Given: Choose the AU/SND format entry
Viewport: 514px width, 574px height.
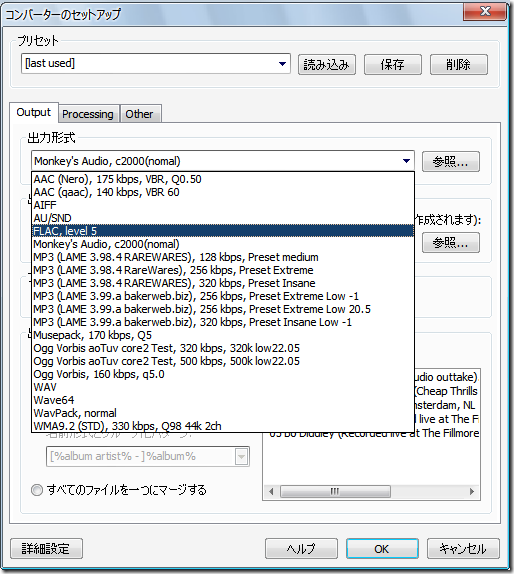Looking at the screenshot, I should point(223,218).
